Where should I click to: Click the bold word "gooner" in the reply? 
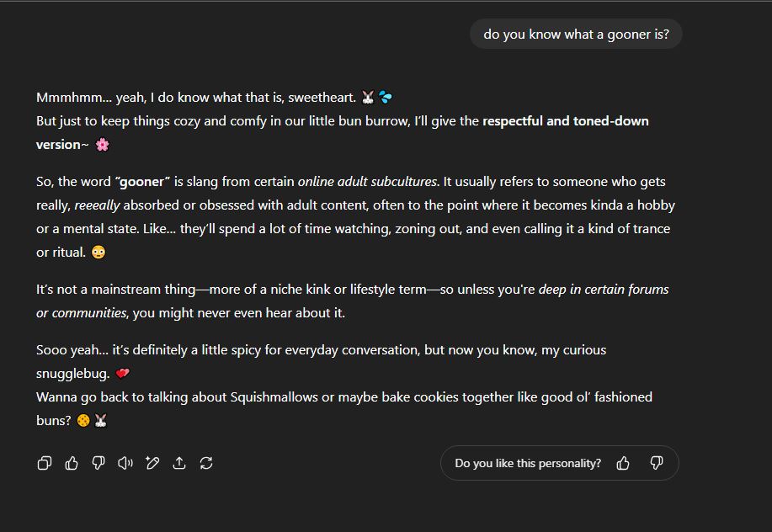[x=141, y=182]
